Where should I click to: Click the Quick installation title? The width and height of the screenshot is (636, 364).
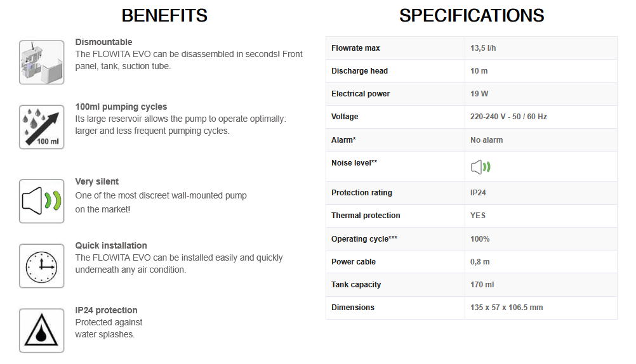110,245
